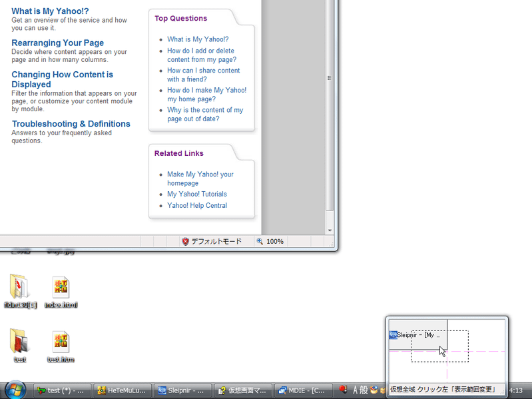The height and width of the screenshot is (399, 532).
Task: Open 'How can I share content with a friend?'
Action: [x=203, y=75]
